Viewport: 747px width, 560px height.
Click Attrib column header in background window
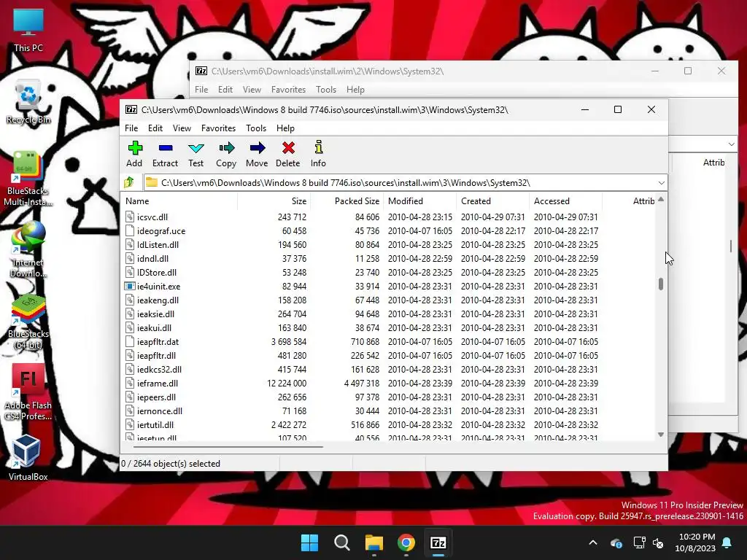pos(713,163)
